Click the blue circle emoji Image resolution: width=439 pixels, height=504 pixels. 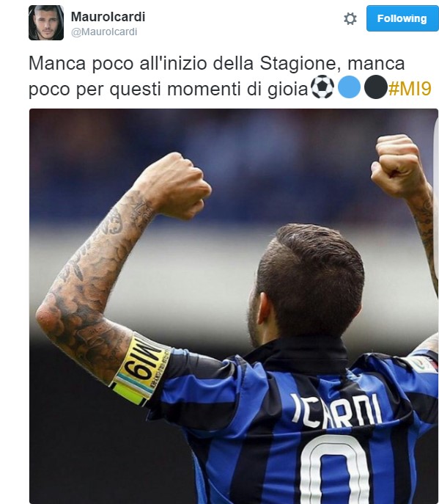(x=349, y=87)
